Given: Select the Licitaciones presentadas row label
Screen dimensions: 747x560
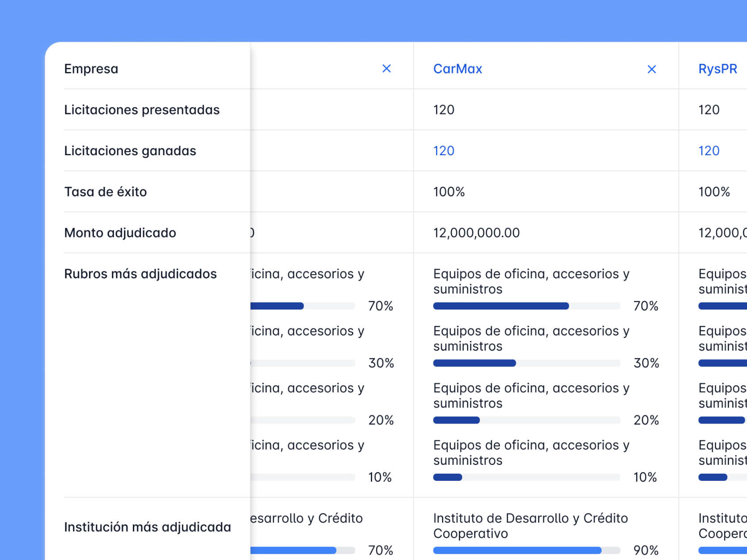Looking at the screenshot, I should coord(142,110).
